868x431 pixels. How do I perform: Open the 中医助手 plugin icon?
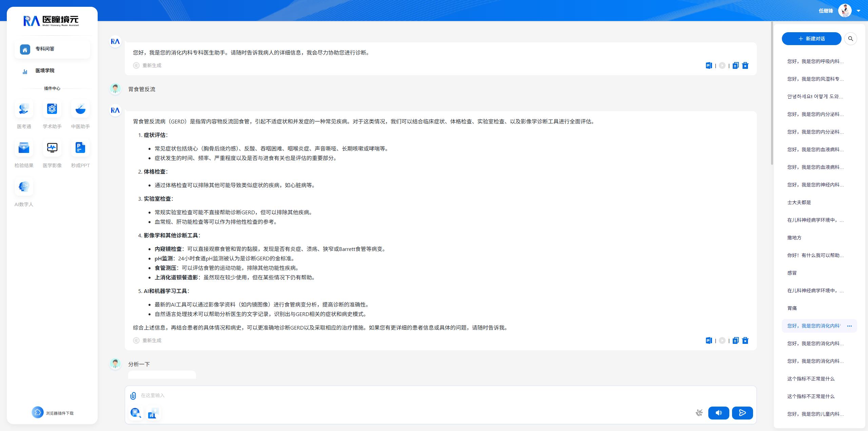click(x=80, y=109)
